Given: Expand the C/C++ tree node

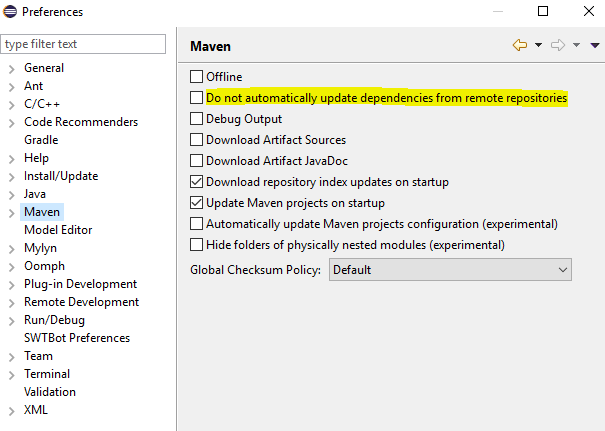Looking at the screenshot, I should (12, 105).
